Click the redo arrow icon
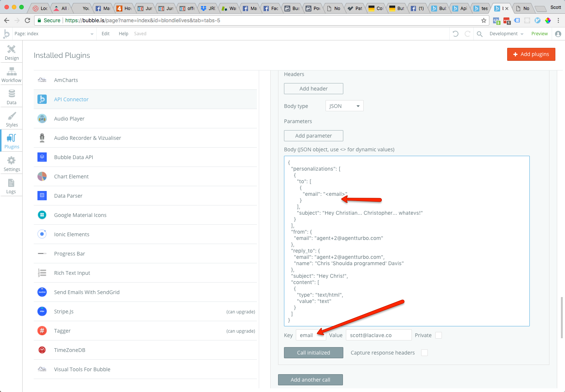 [x=467, y=34]
